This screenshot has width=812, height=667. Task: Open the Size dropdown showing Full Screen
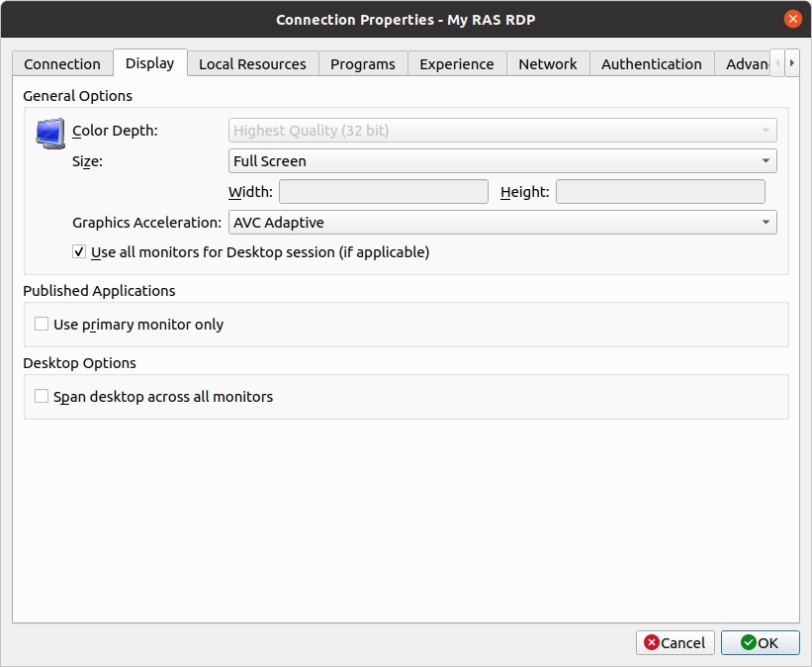click(501, 161)
